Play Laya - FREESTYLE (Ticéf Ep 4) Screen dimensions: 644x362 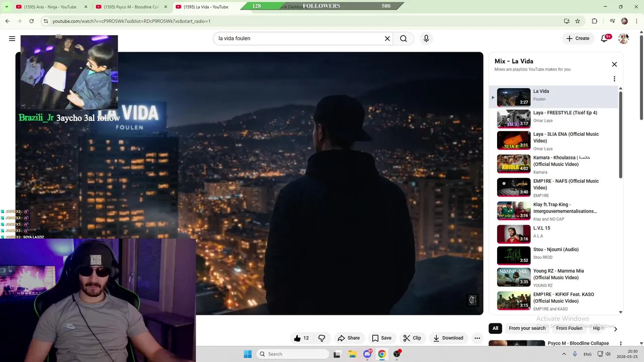tap(553, 119)
